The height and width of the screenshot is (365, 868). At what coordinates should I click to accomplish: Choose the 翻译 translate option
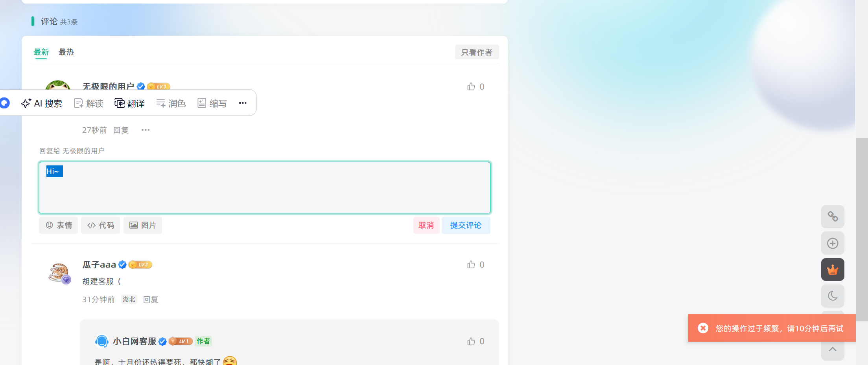(130, 103)
